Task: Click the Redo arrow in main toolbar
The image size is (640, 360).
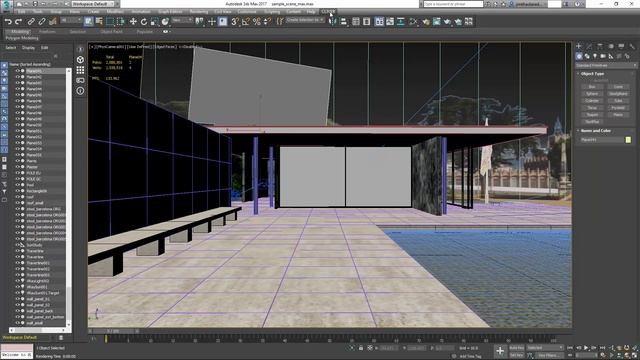Action: coord(18,21)
